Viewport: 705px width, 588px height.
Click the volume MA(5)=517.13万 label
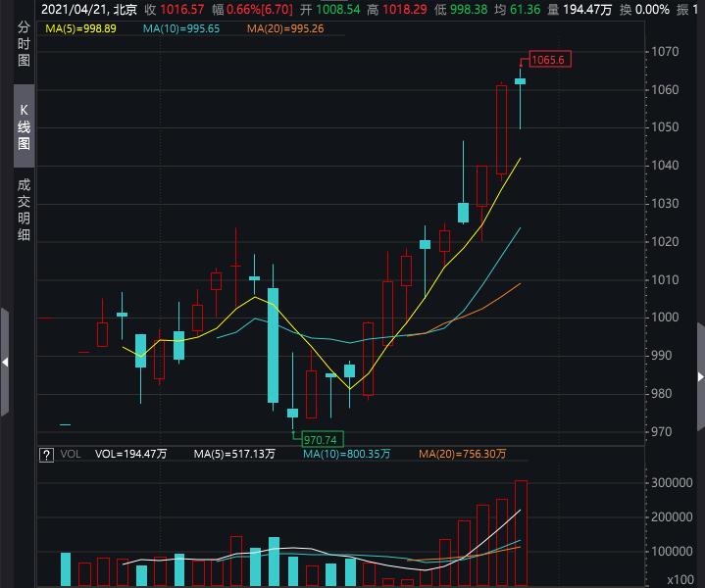point(234,454)
